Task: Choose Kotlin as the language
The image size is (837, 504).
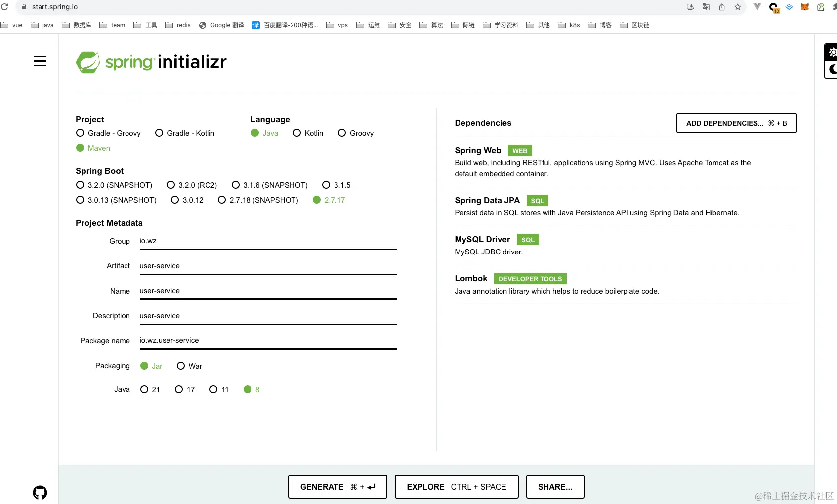Action: pyautogui.click(x=308, y=133)
